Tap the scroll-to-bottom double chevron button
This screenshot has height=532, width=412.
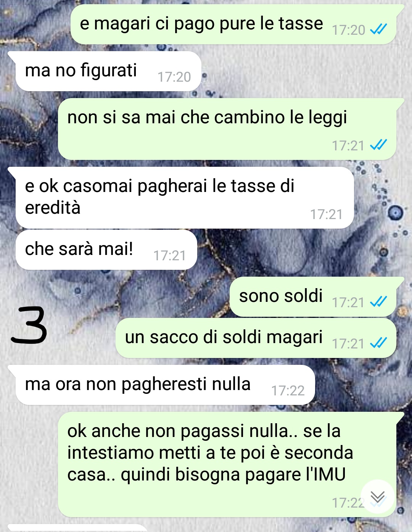pos(378,497)
